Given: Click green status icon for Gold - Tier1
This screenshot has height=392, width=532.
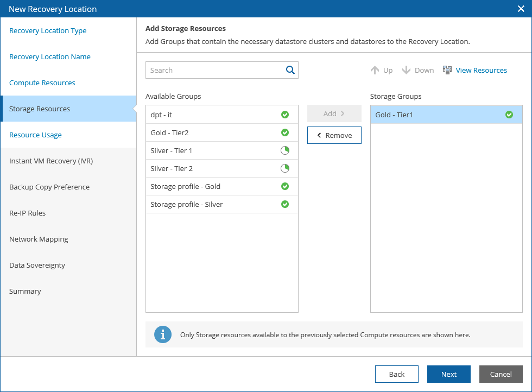Looking at the screenshot, I should [509, 115].
